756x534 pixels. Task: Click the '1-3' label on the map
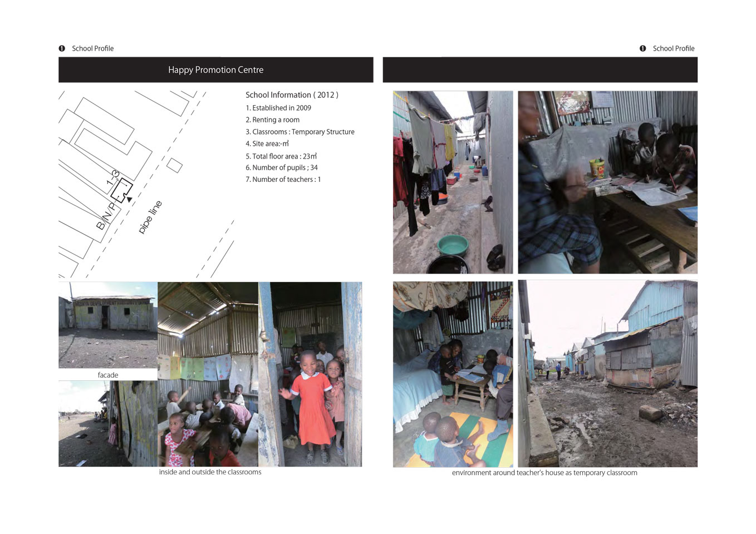pyautogui.click(x=113, y=178)
